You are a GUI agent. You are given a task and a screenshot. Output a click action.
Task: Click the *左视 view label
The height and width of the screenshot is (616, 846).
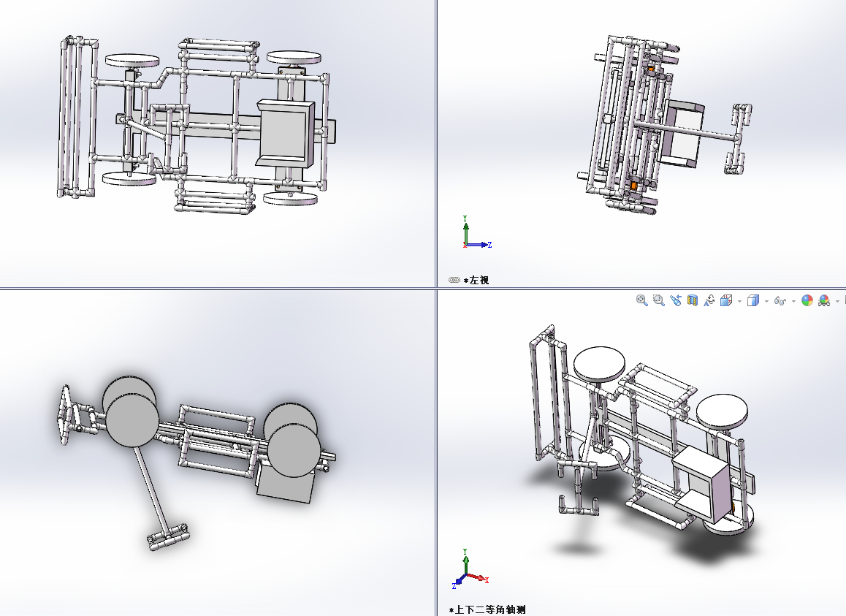tap(476, 280)
